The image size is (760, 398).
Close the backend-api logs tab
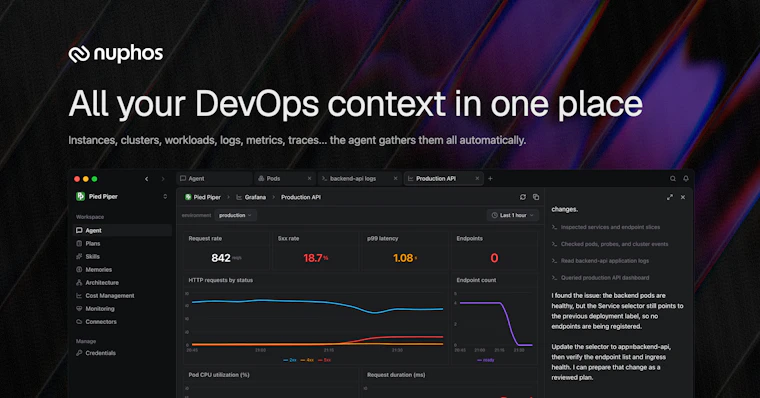[395, 178]
